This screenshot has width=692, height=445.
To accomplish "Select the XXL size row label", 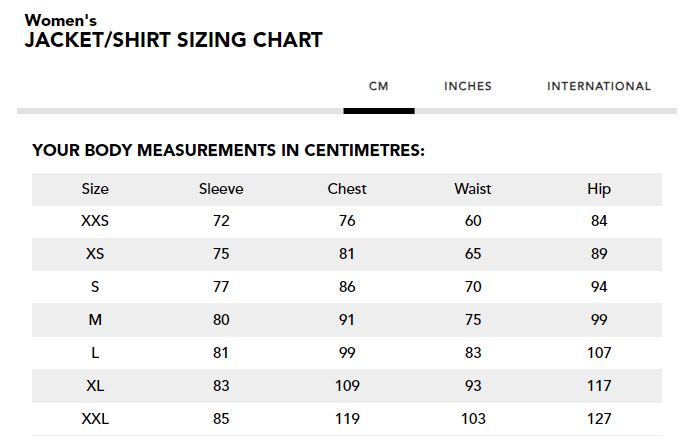I will 95,419.
